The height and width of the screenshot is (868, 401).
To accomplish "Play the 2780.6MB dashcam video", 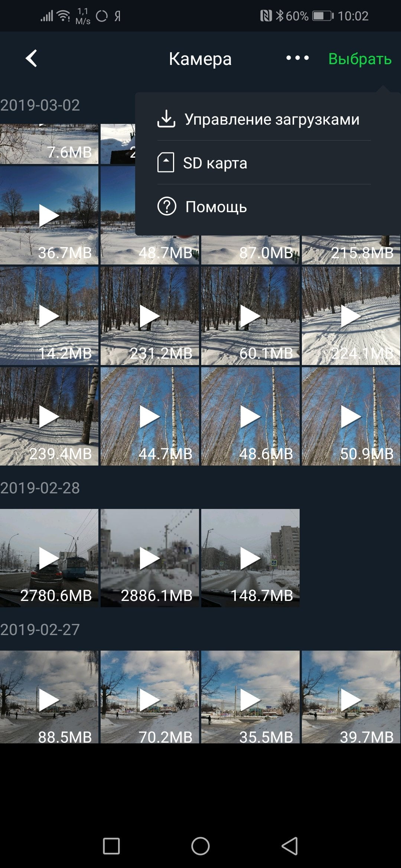I will [x=49, y=558].
